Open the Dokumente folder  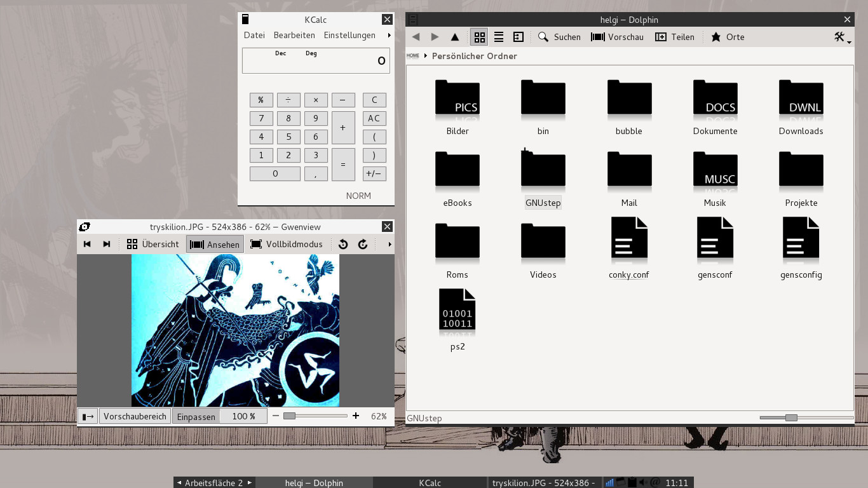[x=715, y=107]
